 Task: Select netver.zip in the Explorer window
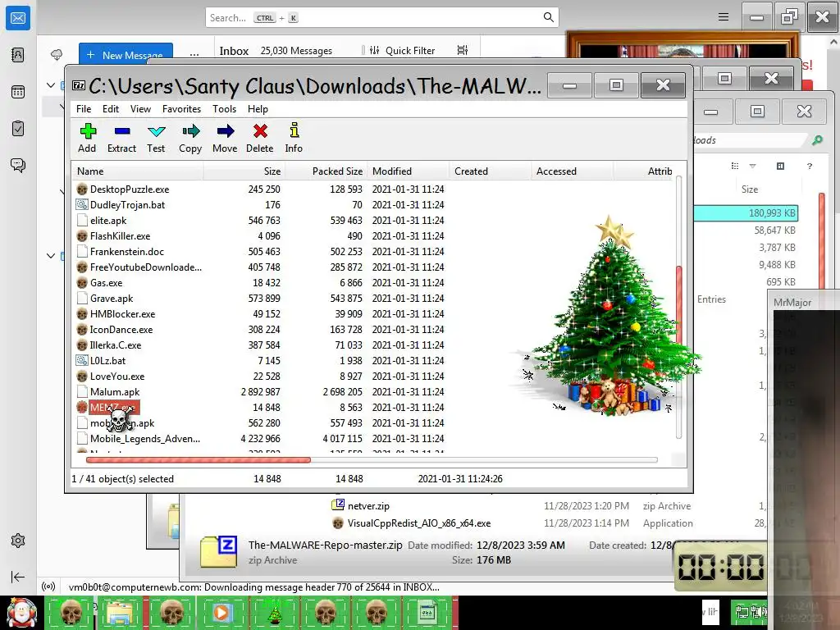361,505
